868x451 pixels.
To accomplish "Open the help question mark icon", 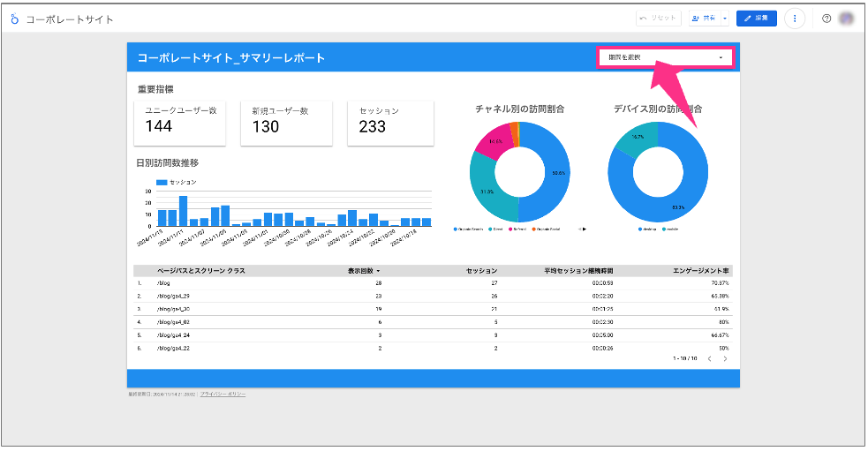I will pos(826,19).
